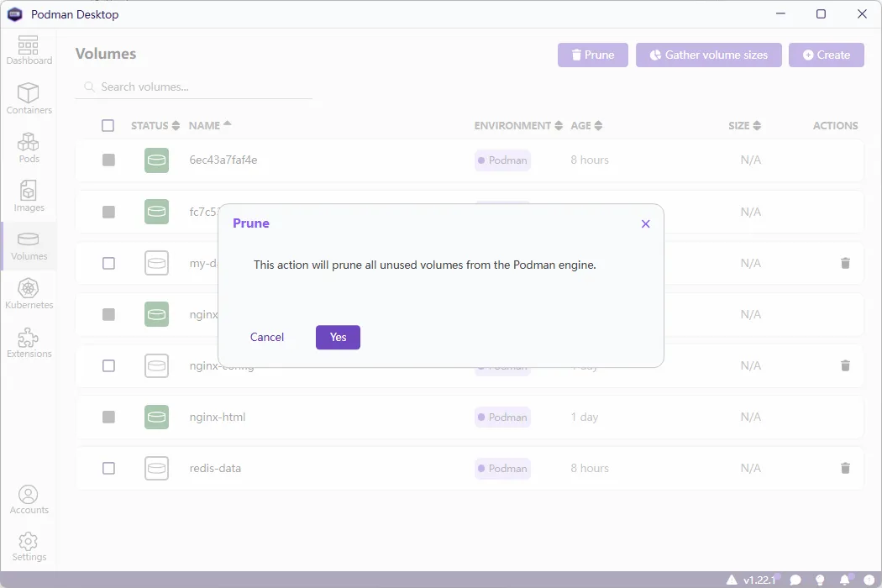Sort volumes by the Age column
The image size is (882, 588).
tap(585, 125)
